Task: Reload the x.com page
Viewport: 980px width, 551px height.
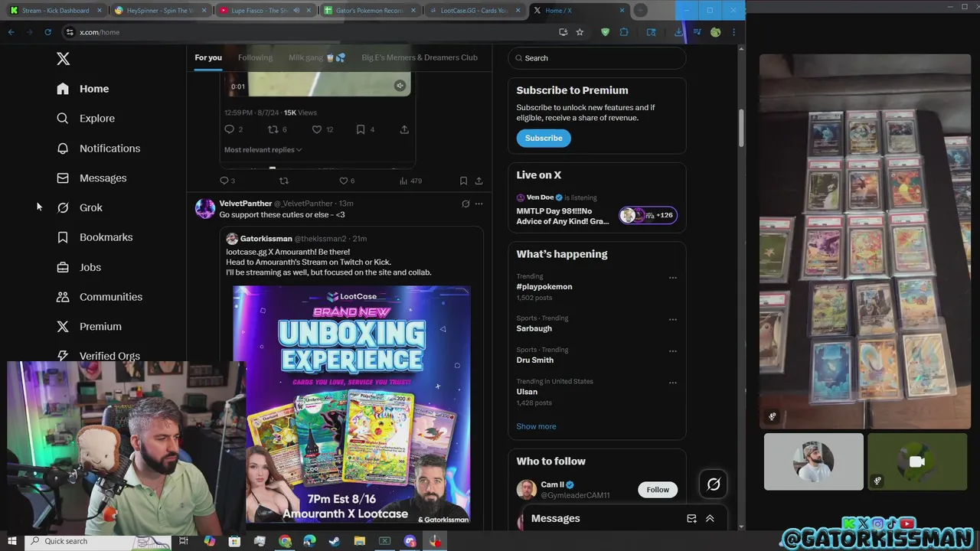Action: [47, 32]
